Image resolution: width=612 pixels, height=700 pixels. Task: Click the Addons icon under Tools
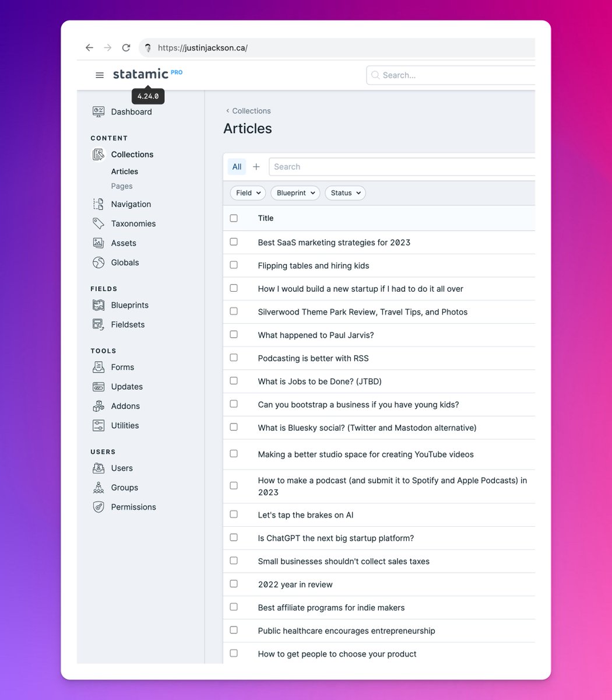[99, 406]
